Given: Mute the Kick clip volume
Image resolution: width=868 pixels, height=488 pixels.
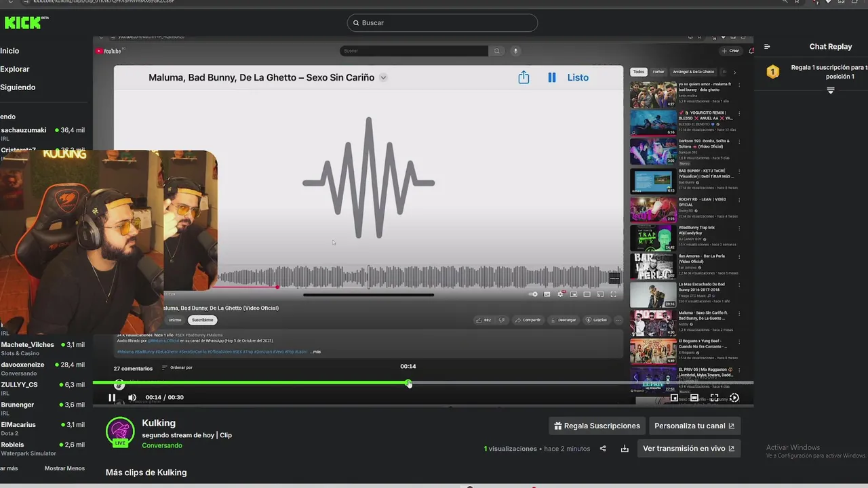Looking at the screenshot, I should click(132, 398).
